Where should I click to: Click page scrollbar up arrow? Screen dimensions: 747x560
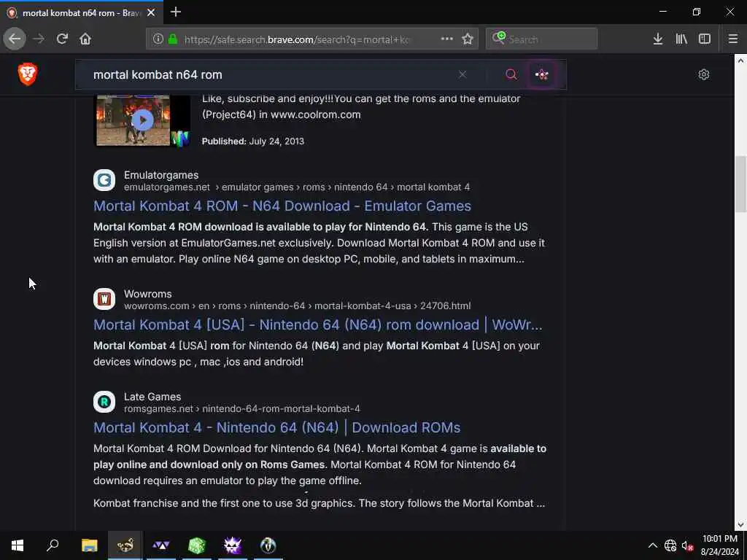740,61
